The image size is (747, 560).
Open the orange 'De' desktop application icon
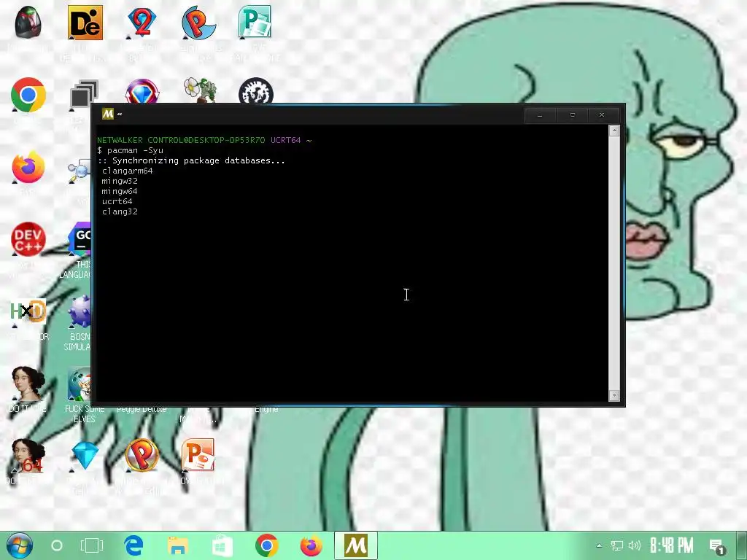[85, 23]
